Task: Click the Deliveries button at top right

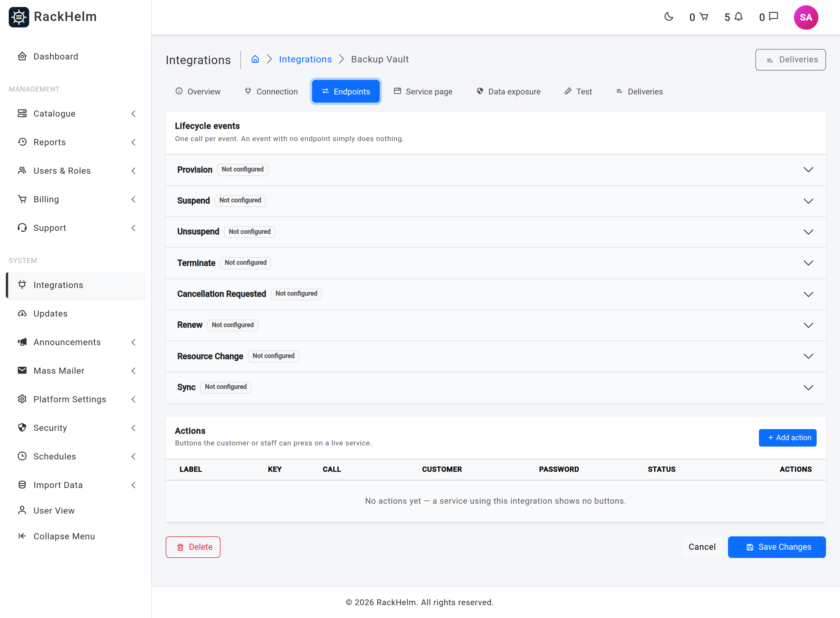Action: pyautogui.click(x=790, y=59)
